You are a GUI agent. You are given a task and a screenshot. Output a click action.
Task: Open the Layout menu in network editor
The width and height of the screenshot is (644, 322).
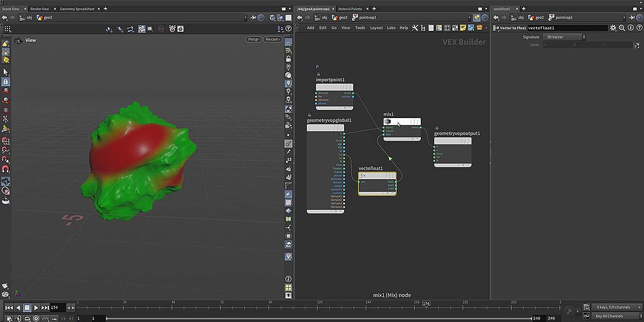(376, 28)
